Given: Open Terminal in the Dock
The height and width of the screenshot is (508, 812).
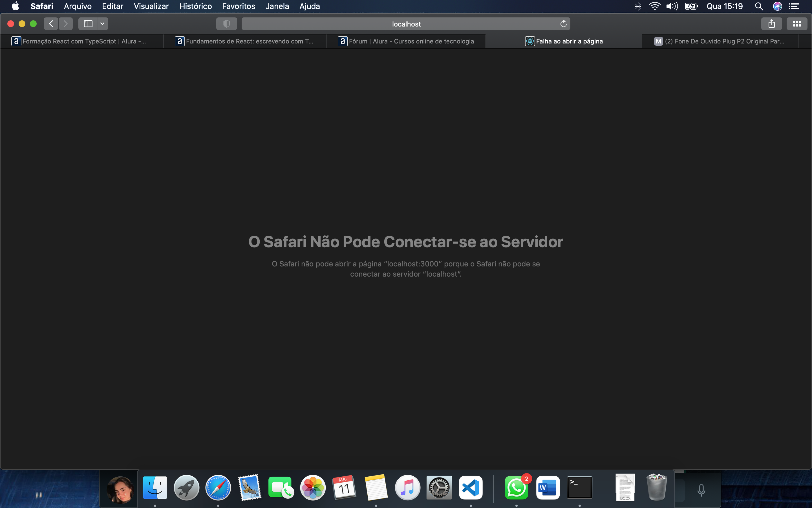Looking at the screenshot, I should coord(579,487).
